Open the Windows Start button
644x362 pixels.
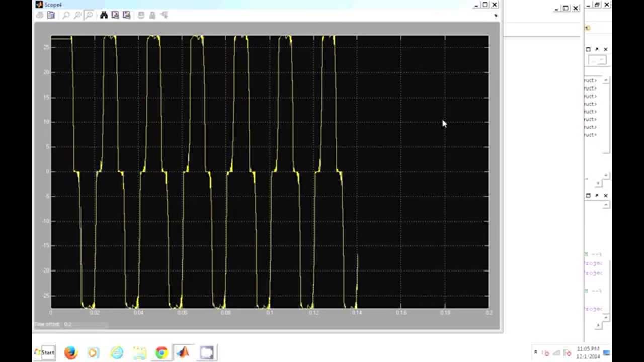pos(44,352)
